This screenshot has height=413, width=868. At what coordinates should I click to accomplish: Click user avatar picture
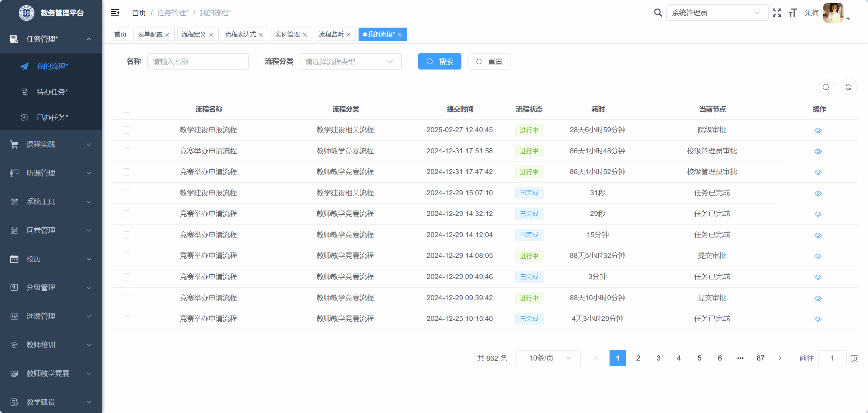[x=833, y=13]
